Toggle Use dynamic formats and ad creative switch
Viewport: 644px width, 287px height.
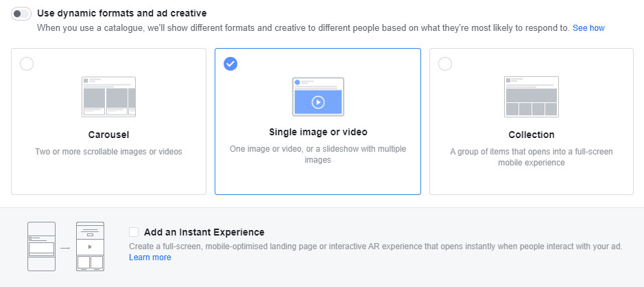pos(21,14)
